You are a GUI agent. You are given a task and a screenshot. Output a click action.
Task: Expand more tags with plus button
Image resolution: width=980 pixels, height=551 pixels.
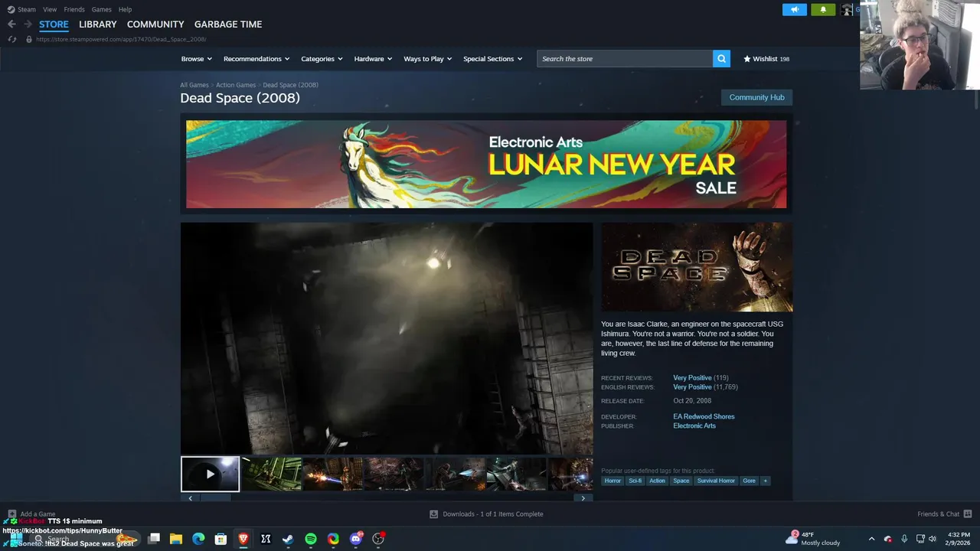(765, 481)
